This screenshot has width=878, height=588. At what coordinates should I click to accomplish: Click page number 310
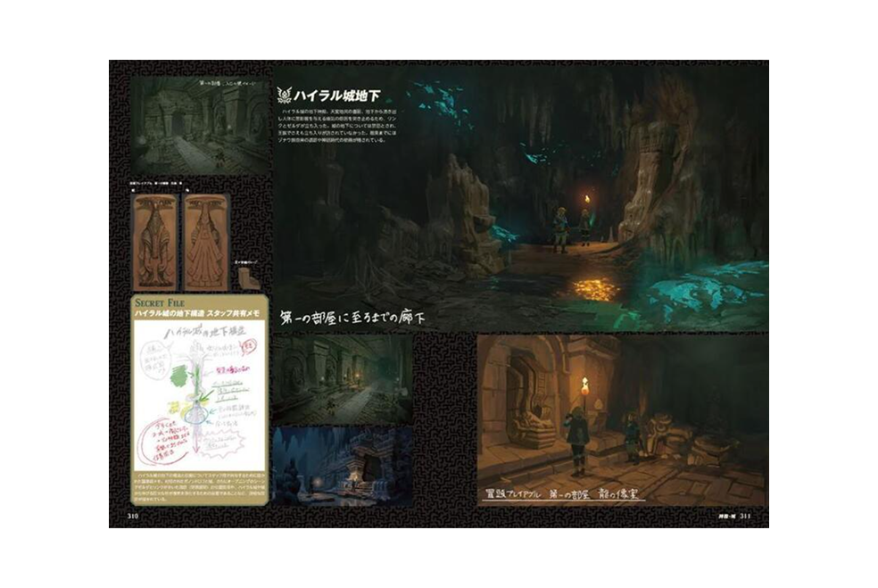(132, 515)
